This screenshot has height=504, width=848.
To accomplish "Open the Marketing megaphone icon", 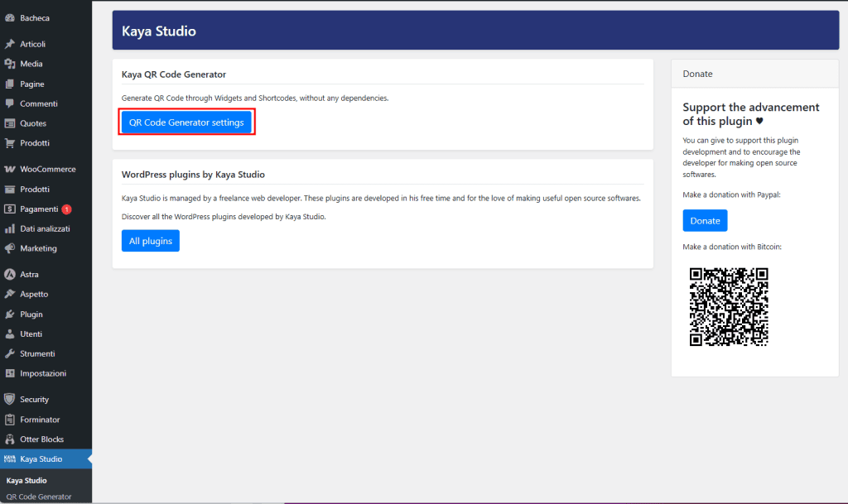I will coord(12,248).
